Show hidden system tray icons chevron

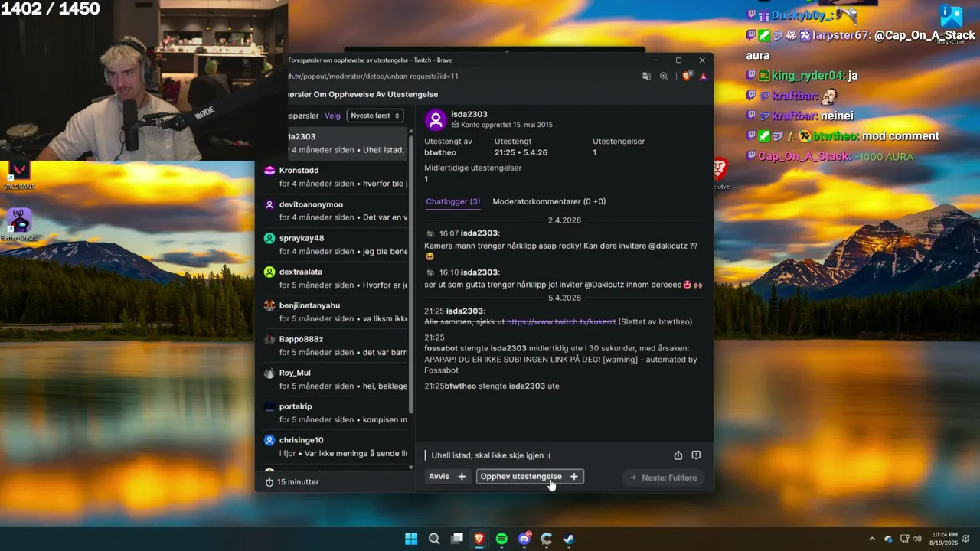pyautogui.click(x=872, y=539)
